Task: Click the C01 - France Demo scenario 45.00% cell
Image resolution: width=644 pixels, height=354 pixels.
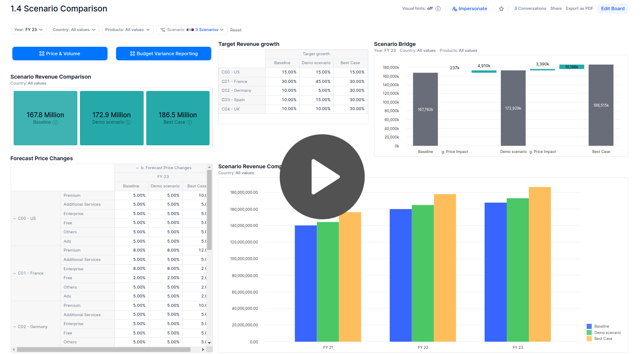Action: point(316,82)
